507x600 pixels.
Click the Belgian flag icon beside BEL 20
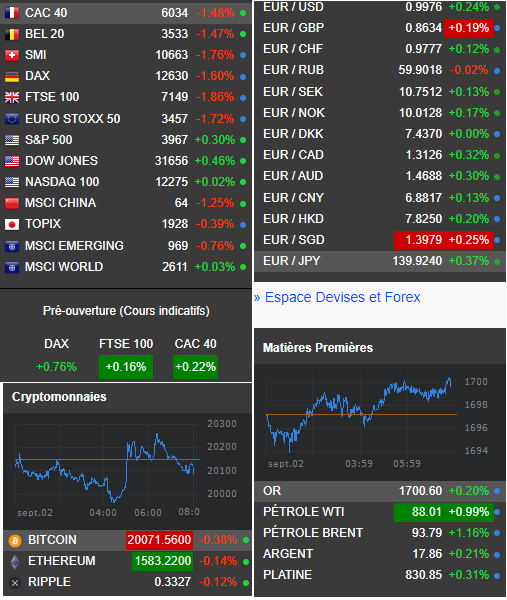12,34
